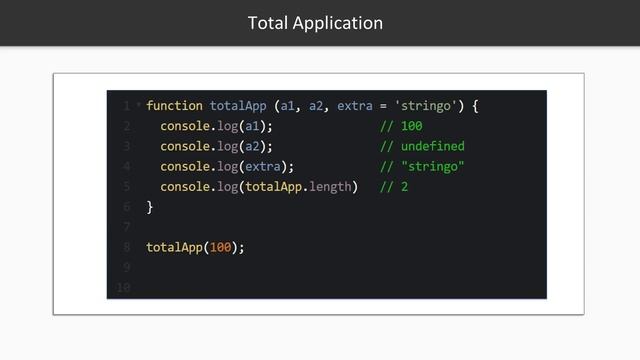640x360 pixels.
Task: Click the 'Total Application' slide title
Action: point(315,23)
